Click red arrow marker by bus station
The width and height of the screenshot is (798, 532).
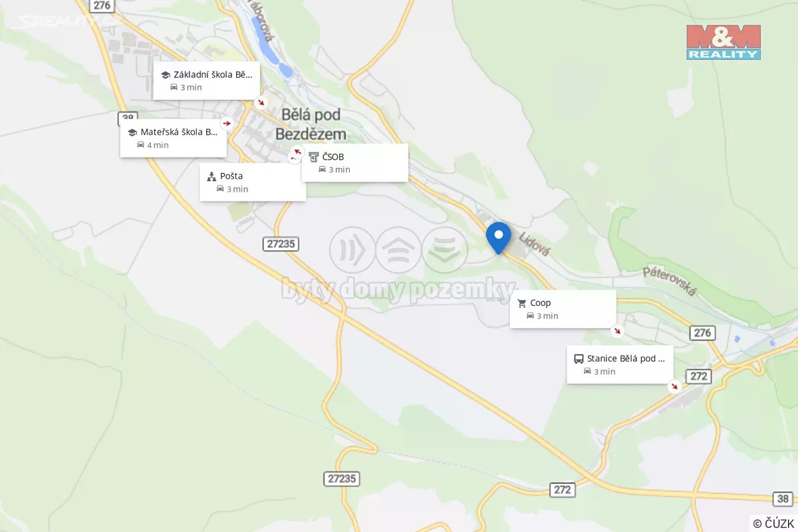(674, 386)
